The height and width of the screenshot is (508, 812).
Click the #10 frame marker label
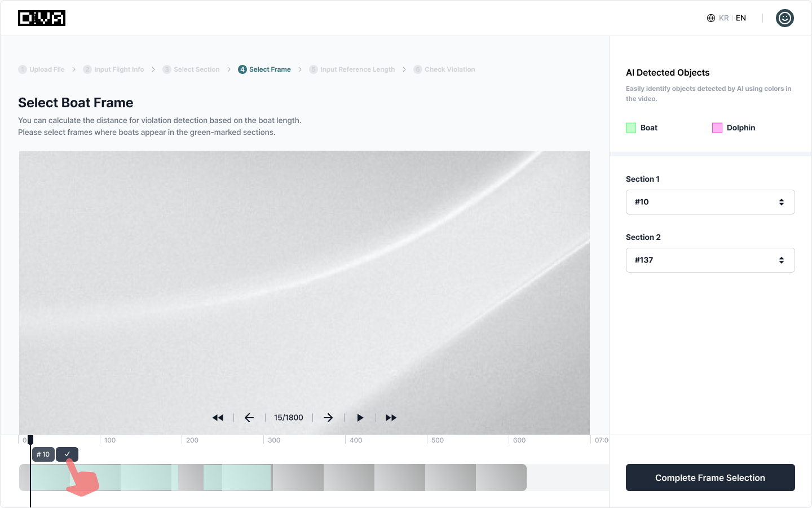click(x=43, y=454)
